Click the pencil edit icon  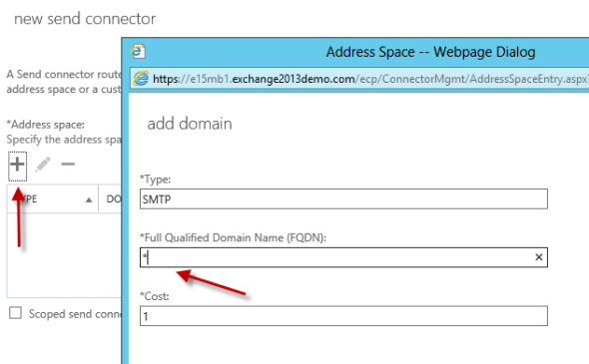coord(43,165)
